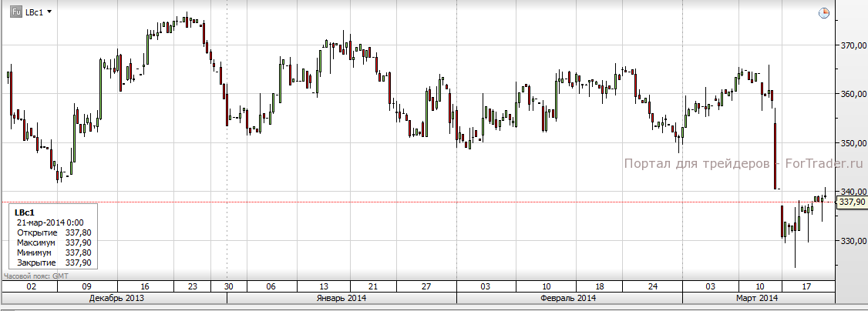Click the Закрытие 337,90 row
Screen dimensions: 868x311
pyautogui.click(x=54, y=263)
